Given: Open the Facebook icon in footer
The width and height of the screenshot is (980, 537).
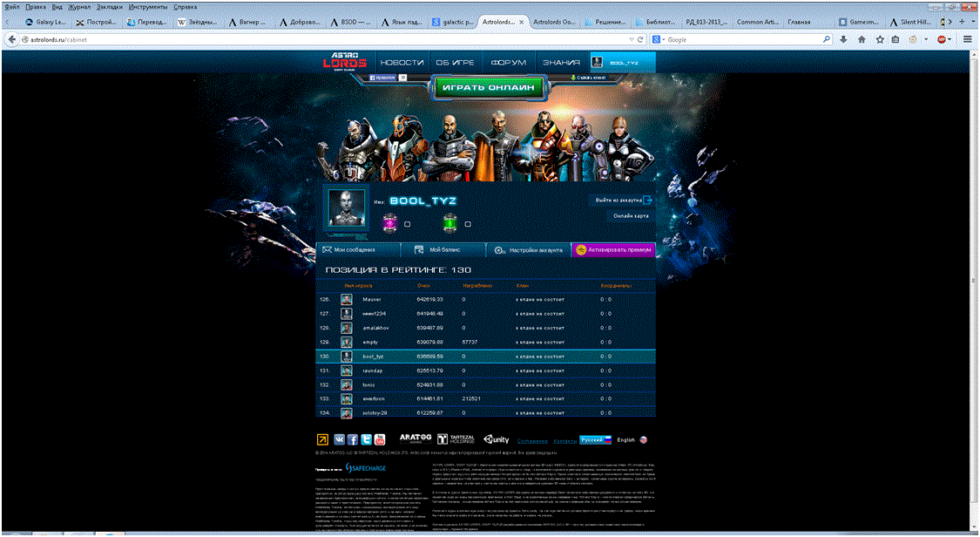Looking at the screenshot, I should click(x=353, y=440).
